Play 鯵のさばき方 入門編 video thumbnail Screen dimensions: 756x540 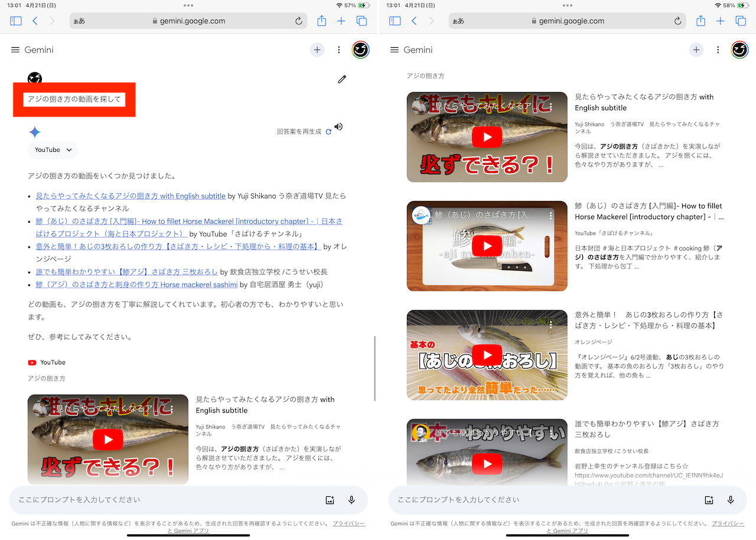pos(487,246)
